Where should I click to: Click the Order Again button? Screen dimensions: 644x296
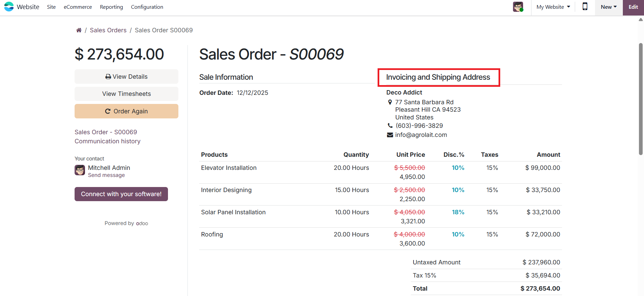[x=126, y=111]
